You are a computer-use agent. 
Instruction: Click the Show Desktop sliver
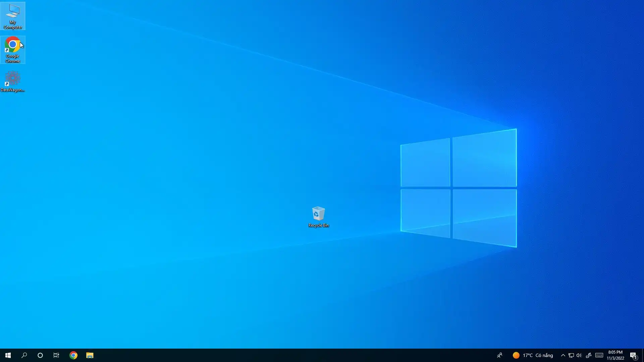click(x=643, y=355)
